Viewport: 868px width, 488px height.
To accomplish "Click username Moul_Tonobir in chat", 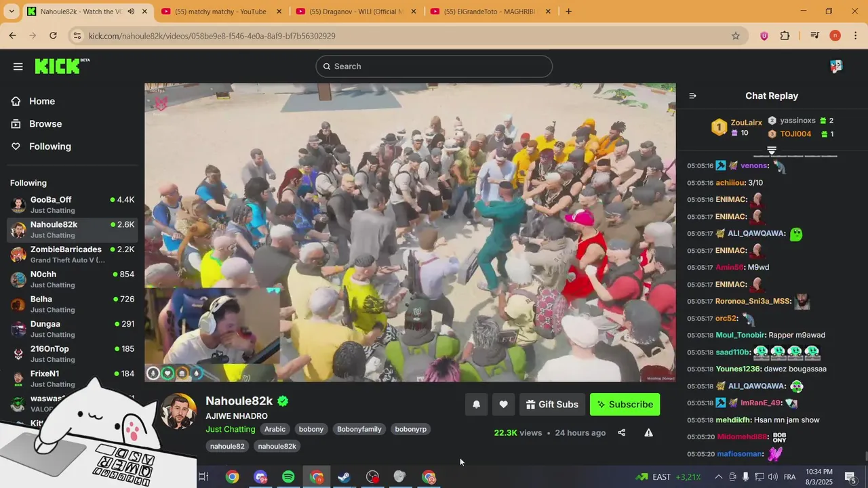I will [740, 335].
